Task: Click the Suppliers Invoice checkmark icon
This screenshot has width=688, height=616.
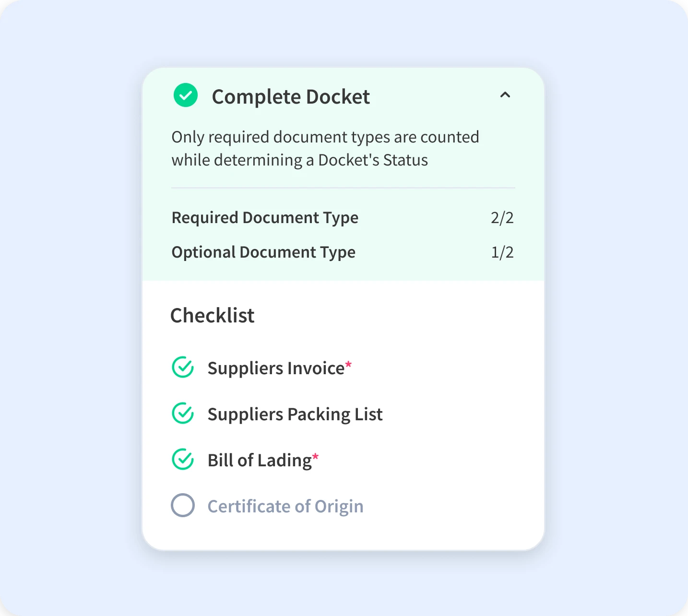Action: click(x=182, y=367)
